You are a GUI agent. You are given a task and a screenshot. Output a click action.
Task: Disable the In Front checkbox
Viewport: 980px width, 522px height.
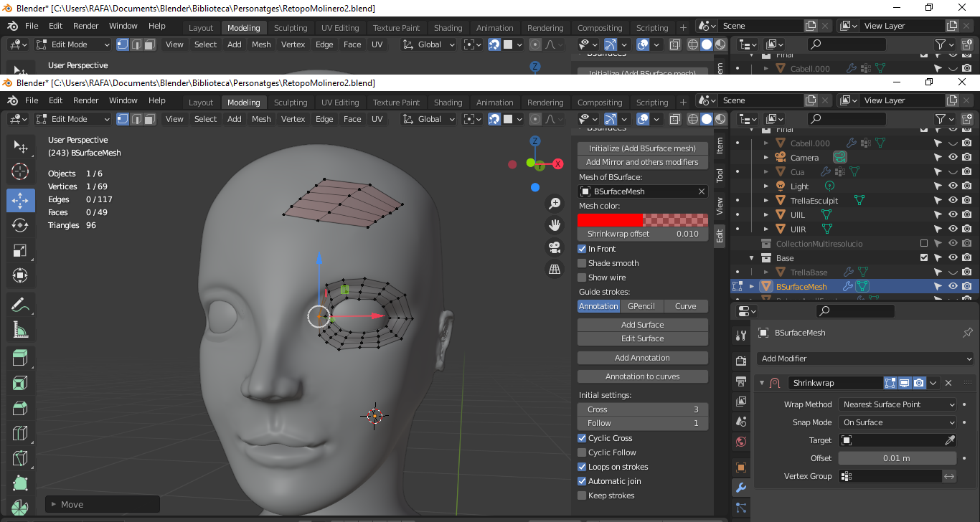pos(582,249)
